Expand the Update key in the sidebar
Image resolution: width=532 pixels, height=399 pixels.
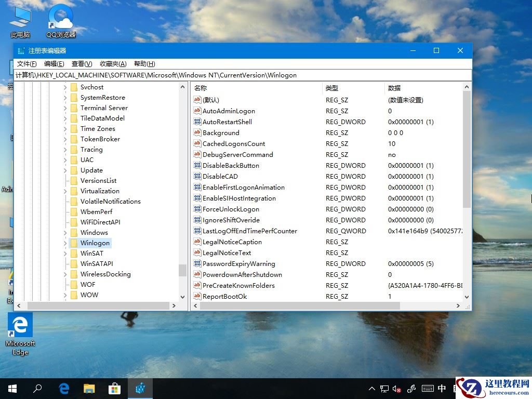tap(64, 170)
